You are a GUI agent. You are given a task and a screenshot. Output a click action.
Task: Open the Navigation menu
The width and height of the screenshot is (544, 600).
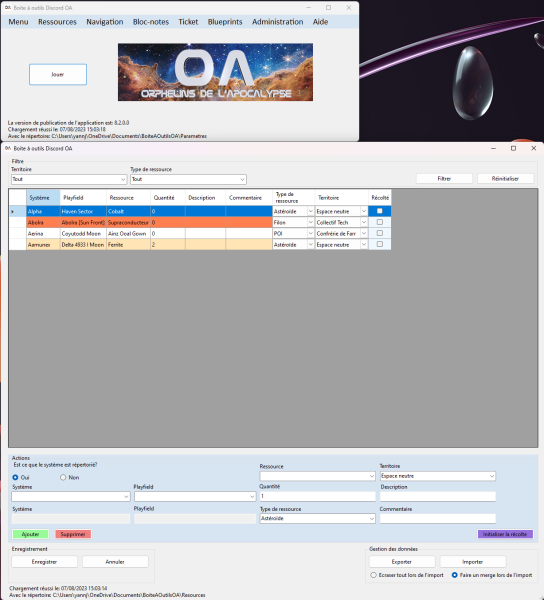tap(105, 22)
